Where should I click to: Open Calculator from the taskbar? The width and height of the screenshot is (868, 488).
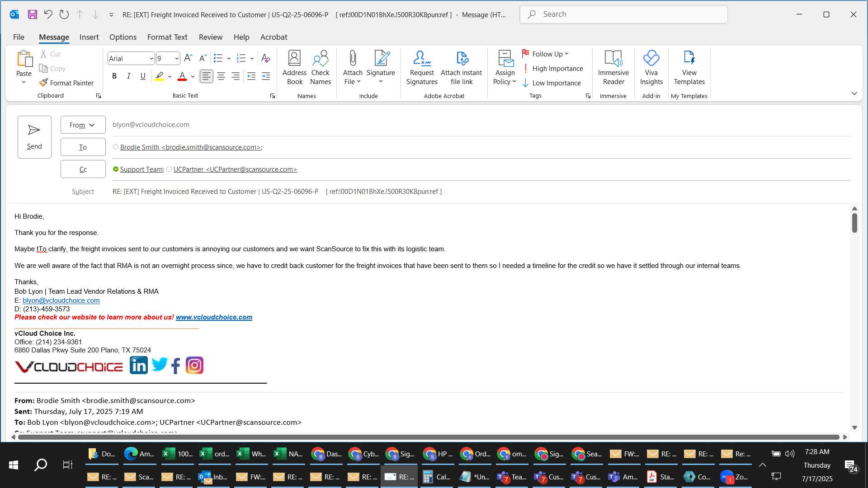coord(436,477)
